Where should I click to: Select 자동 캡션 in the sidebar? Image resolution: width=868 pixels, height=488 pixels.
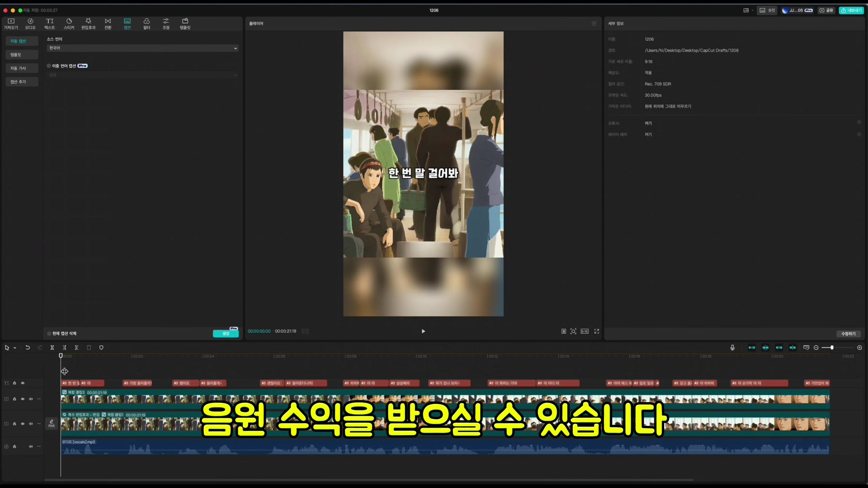tap(22, 41)
